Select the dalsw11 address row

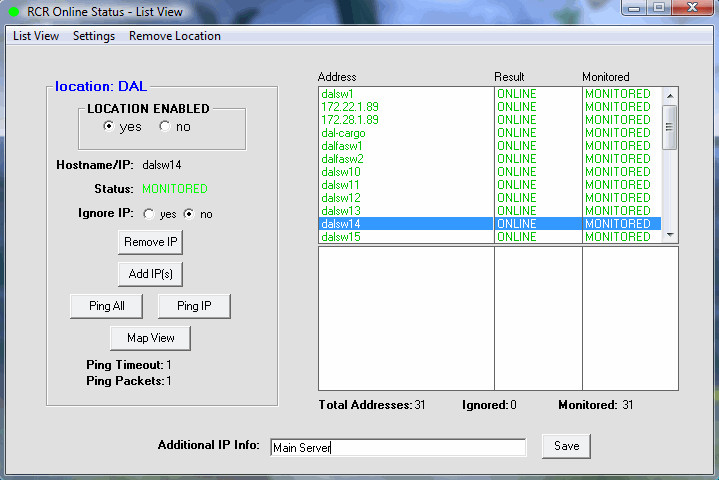click(x=490, y=185)
